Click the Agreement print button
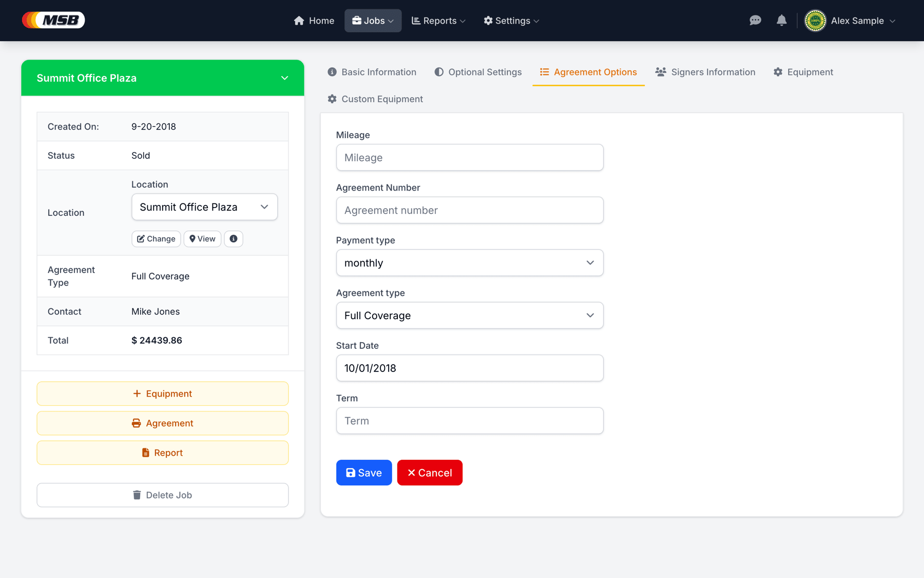 click(x=163, y=423)
